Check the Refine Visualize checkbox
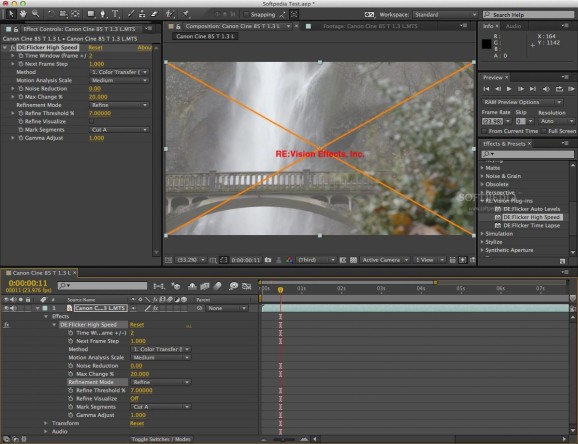This screenshot has width=578, height=444. [x=91, y=121]
